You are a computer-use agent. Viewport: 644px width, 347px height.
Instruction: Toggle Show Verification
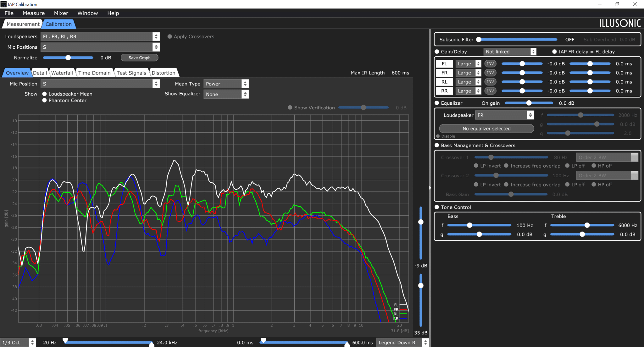(290, 107)
